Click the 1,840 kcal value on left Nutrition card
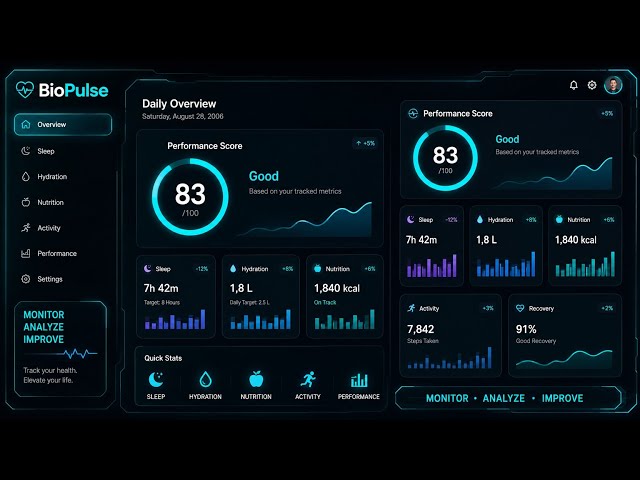This screenshot has height=480, width=640. 337,288
